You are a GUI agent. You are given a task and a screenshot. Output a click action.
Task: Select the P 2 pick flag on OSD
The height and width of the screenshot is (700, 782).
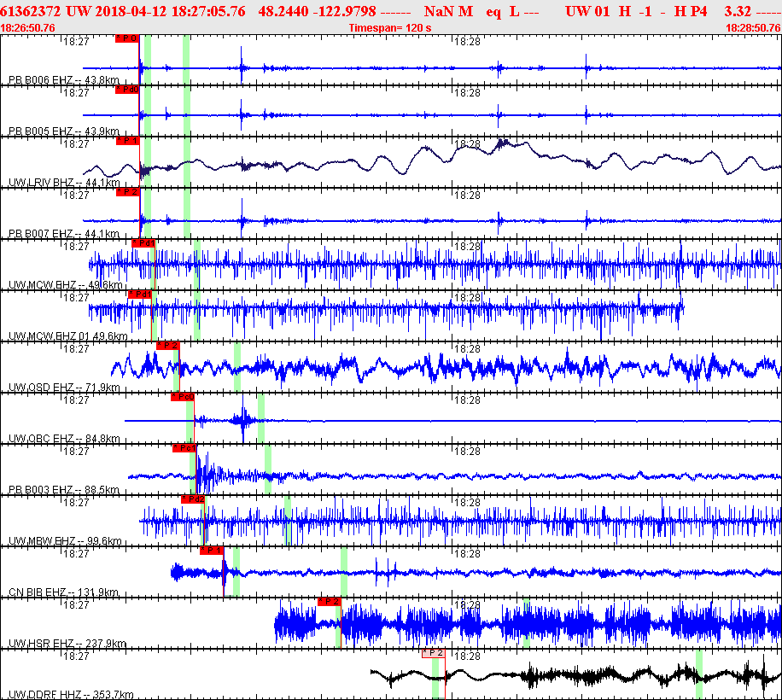pos(168,346)
